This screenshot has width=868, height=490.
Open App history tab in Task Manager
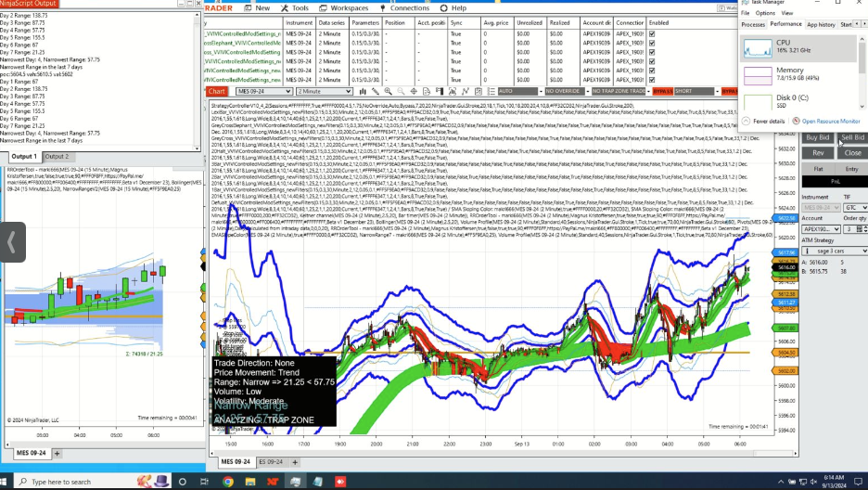(821, 24)
